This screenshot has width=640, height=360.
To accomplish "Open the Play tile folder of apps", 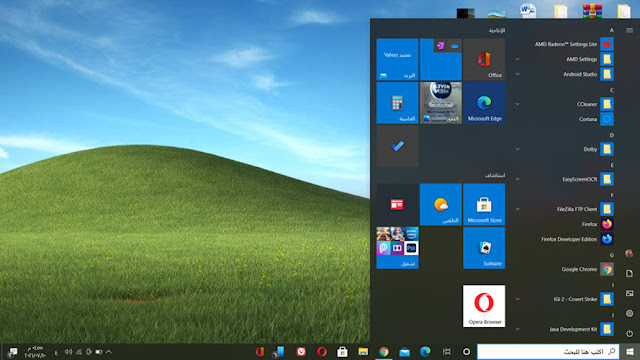I will pyautogui.click(x=397, y=248).
